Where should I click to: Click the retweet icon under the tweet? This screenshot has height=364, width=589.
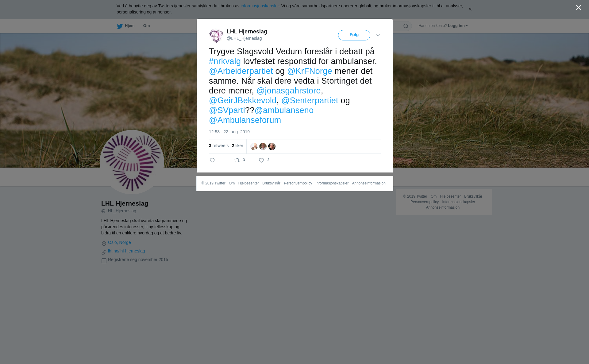click(x=237, y=160)
